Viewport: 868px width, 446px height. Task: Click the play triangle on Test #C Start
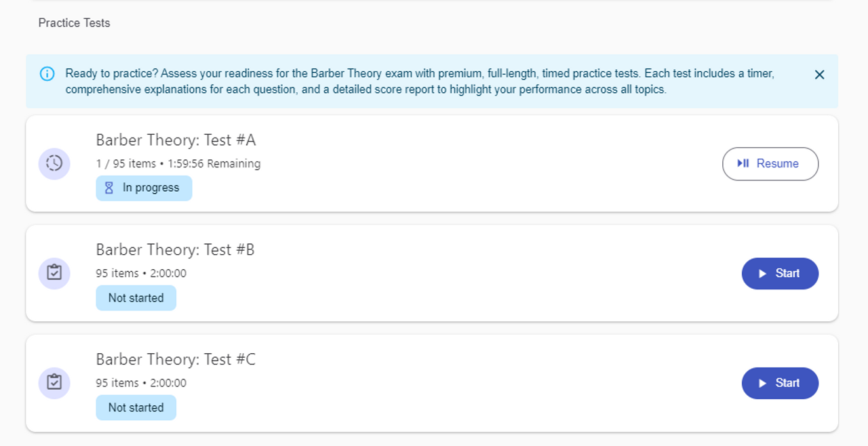762,384
